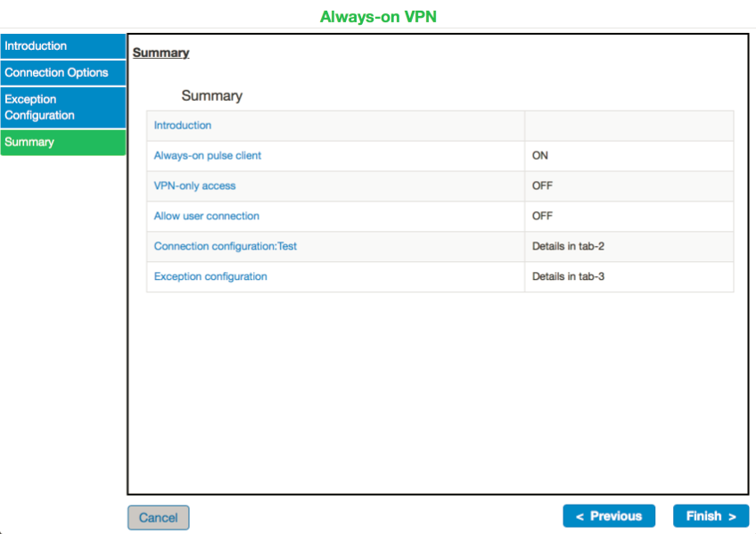756x534 pixels.
Task: Click the OFF value for Allow user connection
Action: [x=542, y=217]
